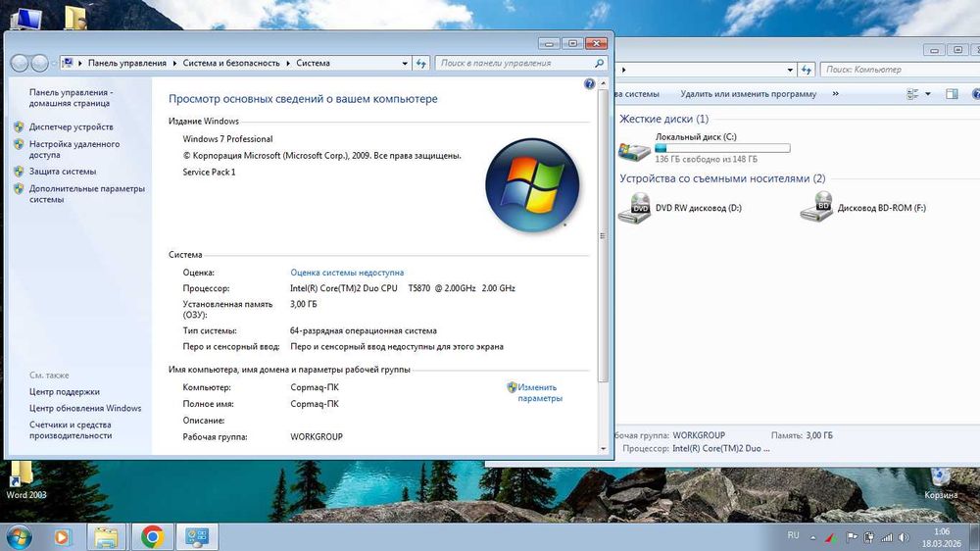This screenshot has height=551, width=980.
Task: Click the Forward arrow in System window
Action: tap(40, 63)
